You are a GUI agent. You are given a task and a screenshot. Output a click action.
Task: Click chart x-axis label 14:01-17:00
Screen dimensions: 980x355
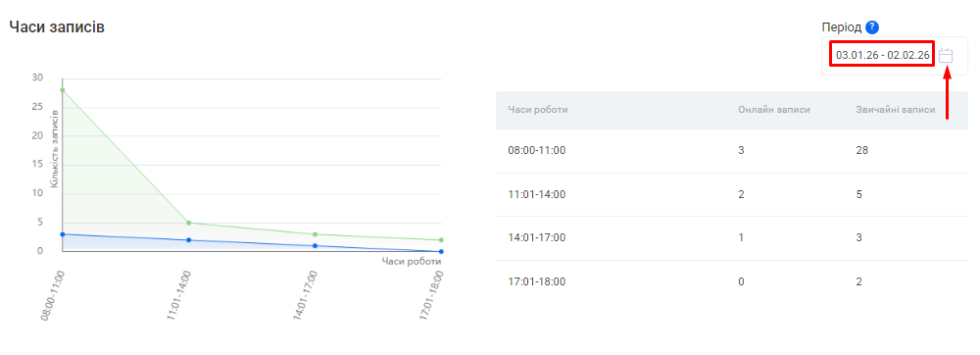tap(305, 296)
